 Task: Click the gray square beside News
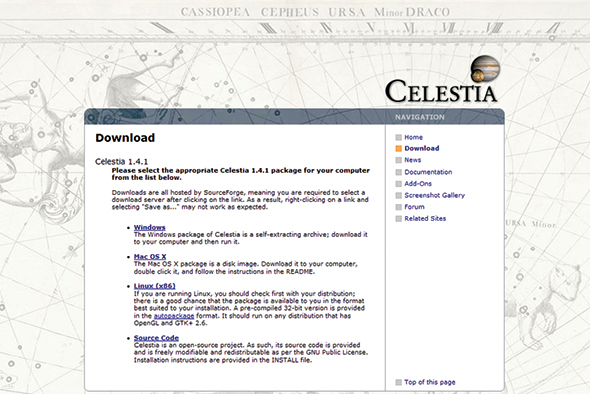(398, 160)
